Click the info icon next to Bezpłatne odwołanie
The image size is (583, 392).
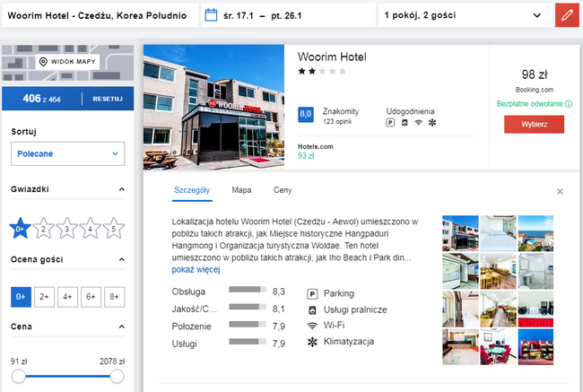pos(569,104)
